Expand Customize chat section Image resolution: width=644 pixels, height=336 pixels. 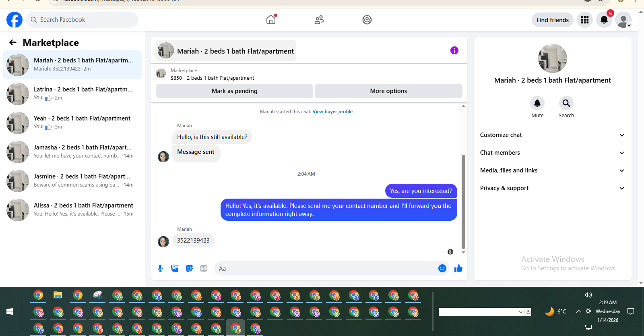coord(553,135)
